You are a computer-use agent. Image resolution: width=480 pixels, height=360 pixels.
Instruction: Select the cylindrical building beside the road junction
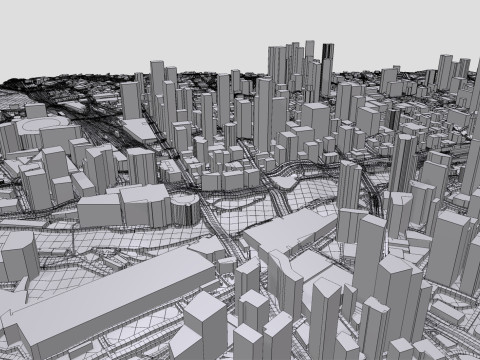click(x=185, y=210)
